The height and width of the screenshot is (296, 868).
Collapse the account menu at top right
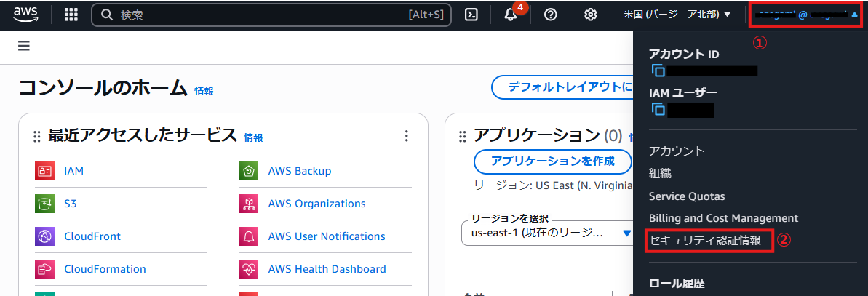click(x=805, y=15)
